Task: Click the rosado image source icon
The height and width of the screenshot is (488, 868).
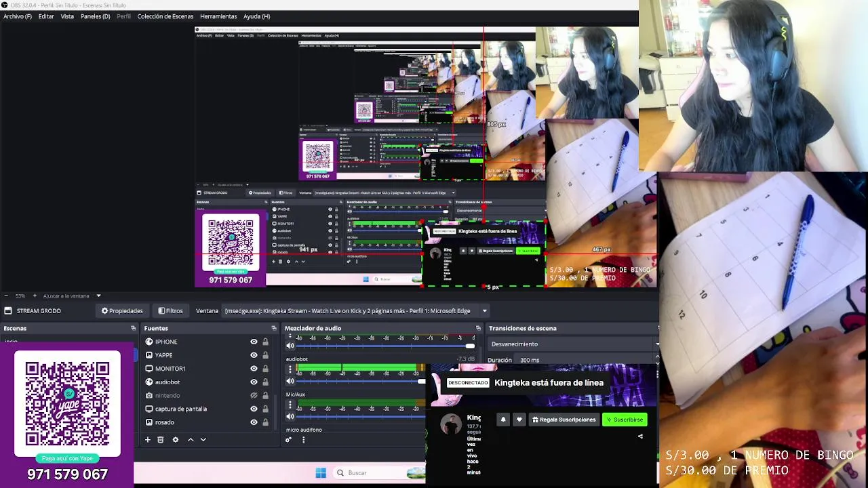Action: (x=149, y=422)
